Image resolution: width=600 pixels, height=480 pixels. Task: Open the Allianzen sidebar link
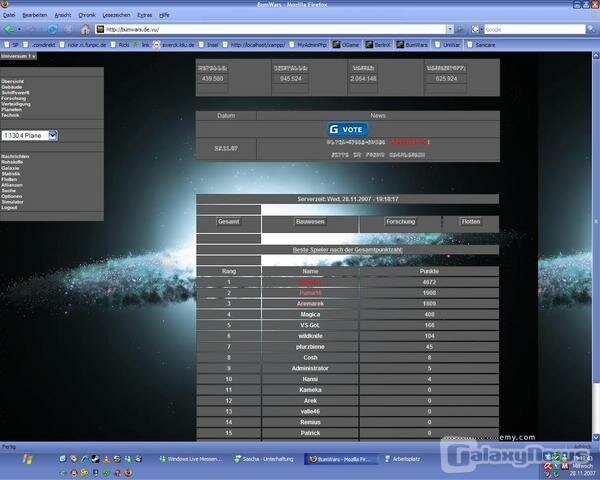click(x=12, y=185)
